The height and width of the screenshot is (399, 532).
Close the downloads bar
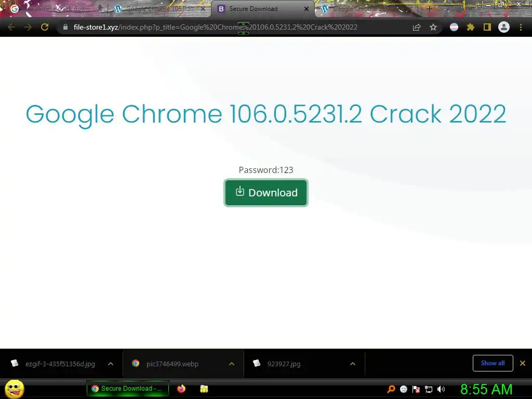pyautogui.click(x=523, y=363)
